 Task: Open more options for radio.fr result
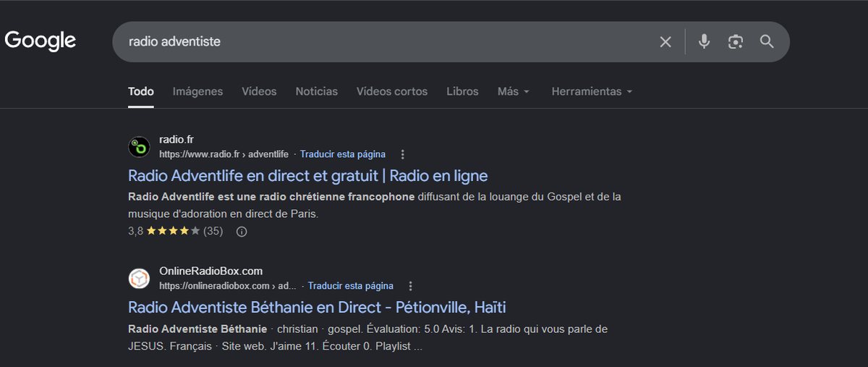403,154
